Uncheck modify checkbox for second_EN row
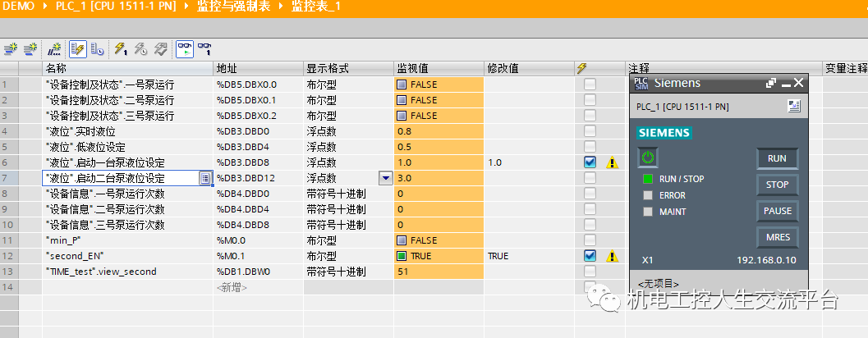The image size is (868, 338). [x=590, y=256]
